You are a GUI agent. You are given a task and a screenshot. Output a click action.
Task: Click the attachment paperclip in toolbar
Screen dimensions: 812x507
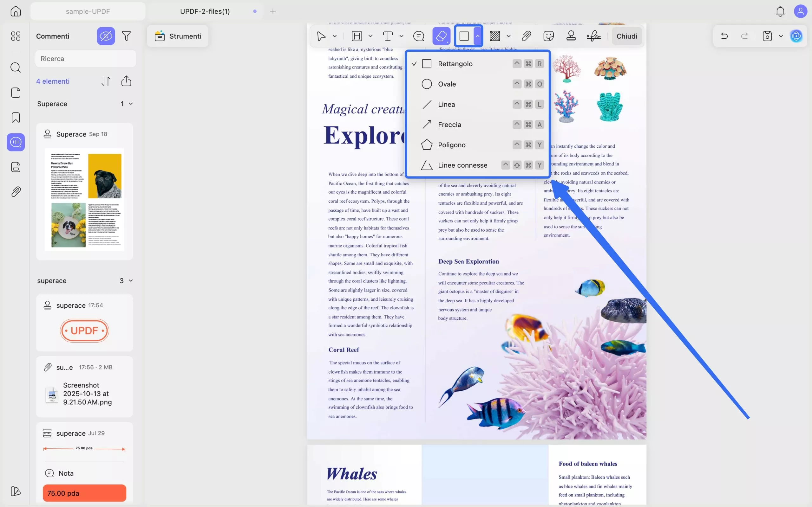click(526, 36)
